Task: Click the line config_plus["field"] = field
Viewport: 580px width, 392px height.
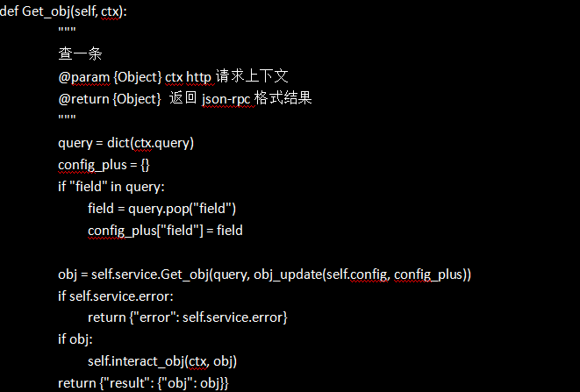Action: (x=165, y=230)
